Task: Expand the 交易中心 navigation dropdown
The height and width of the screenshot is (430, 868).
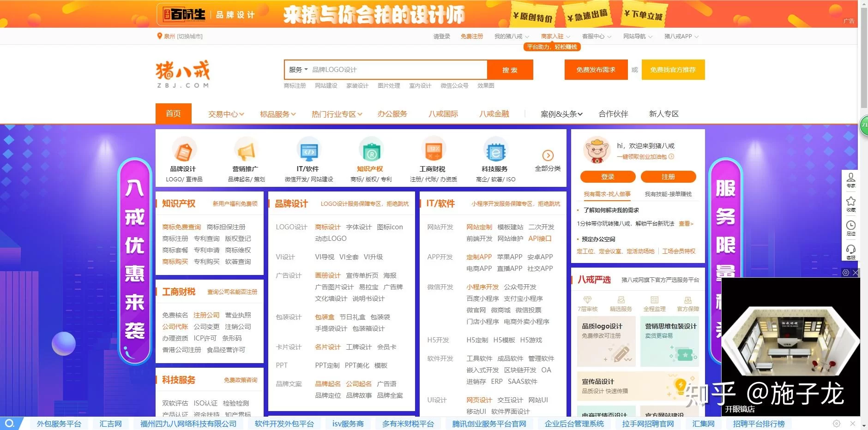Action: click(226, 114)
